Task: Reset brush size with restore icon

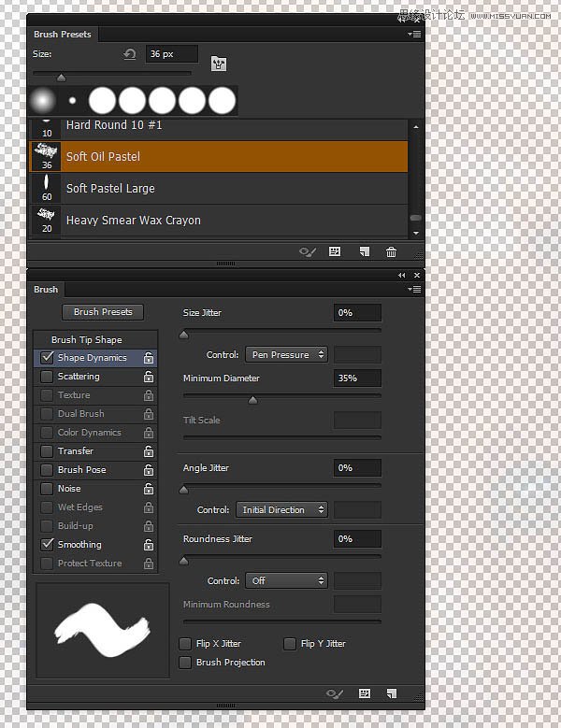Action: (x=130, y=54)
